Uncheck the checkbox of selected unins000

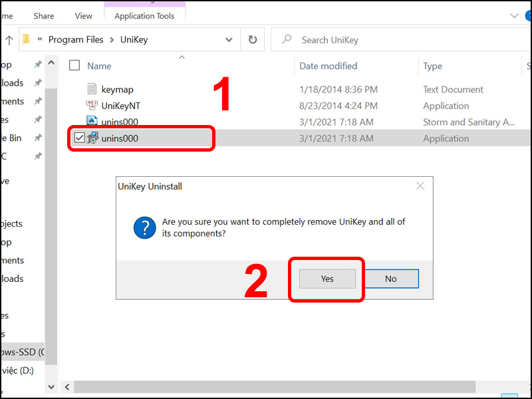pos(79,138)
